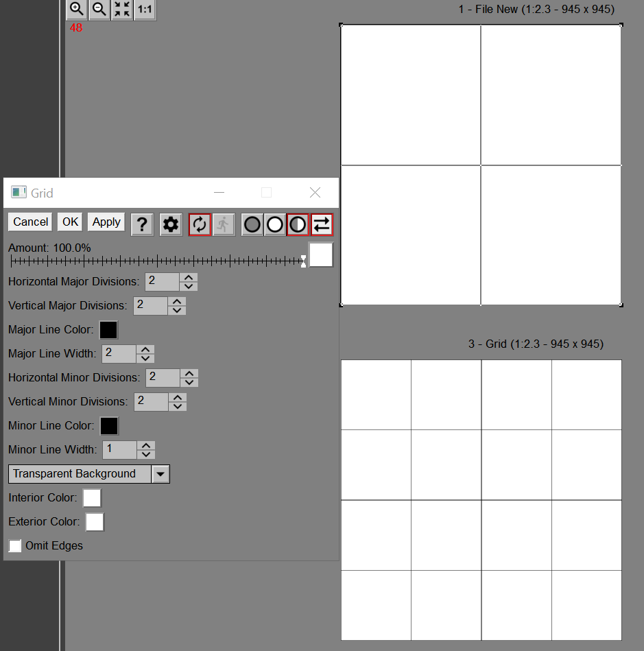
Task: Open the Transparent Background dropdown
Action: click(160, 473)
